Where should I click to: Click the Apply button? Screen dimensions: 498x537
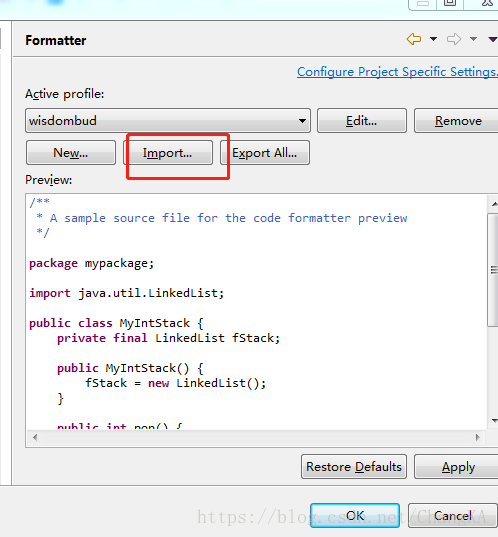coord(457,466)
